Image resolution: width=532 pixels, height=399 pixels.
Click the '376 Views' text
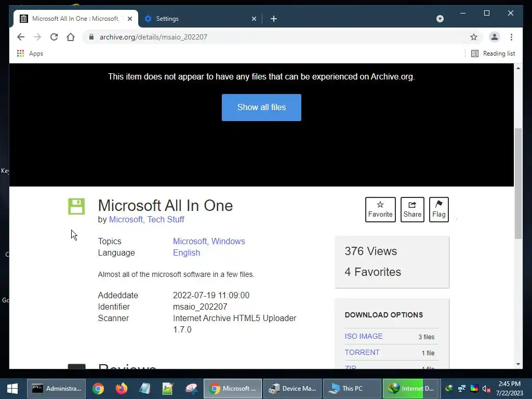click(371, 251)
